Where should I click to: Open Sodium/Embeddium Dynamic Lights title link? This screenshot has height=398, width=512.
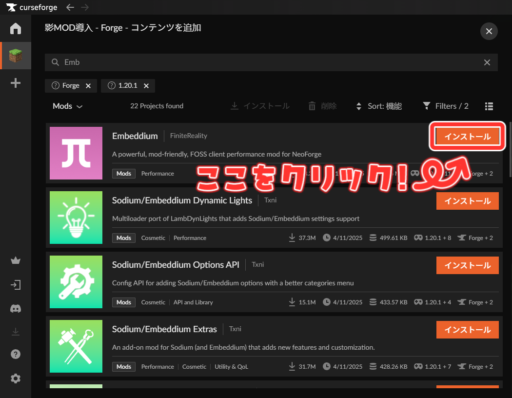(x=182, y=200)
